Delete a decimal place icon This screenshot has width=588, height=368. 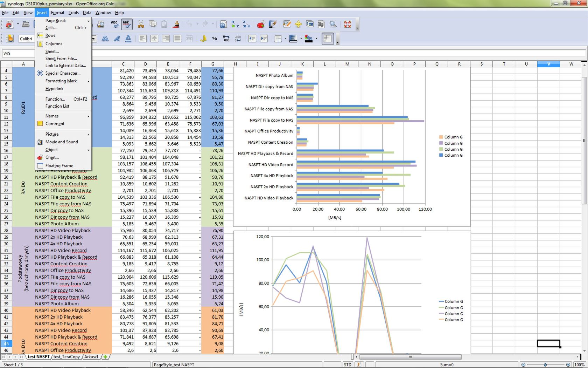coord(238,39)
